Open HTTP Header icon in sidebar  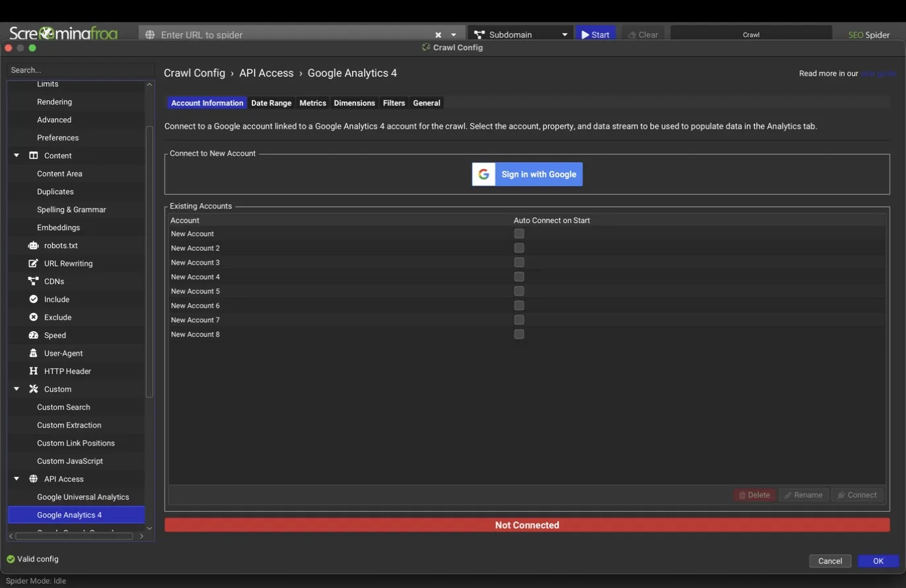click(x=33, y=371)
